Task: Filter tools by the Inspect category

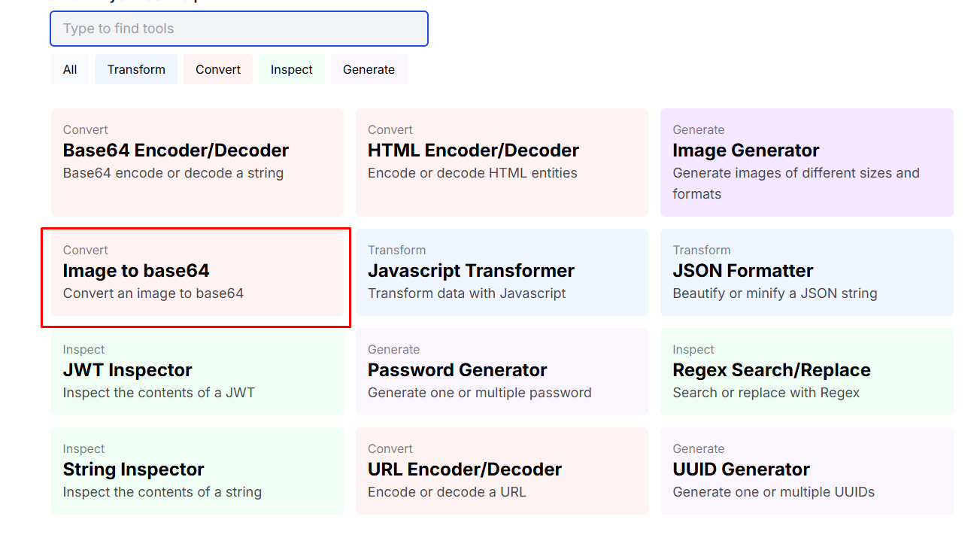Action: coord(291,69)
